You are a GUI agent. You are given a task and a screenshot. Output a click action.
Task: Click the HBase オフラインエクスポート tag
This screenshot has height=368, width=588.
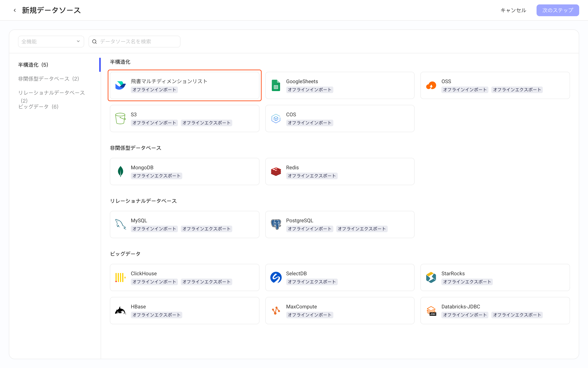tap(156, 315)
